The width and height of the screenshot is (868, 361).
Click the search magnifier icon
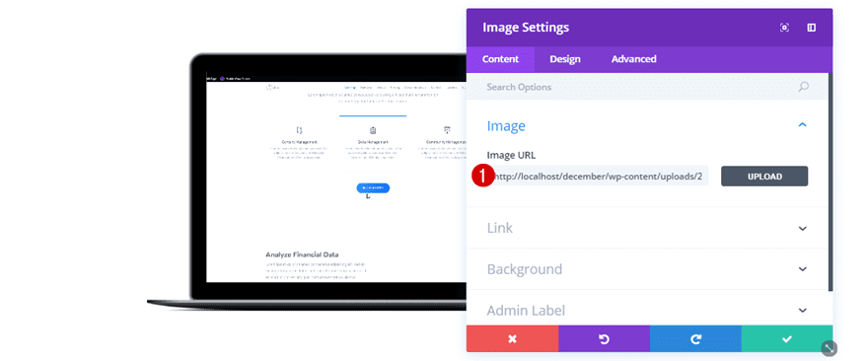coord(804,87)
